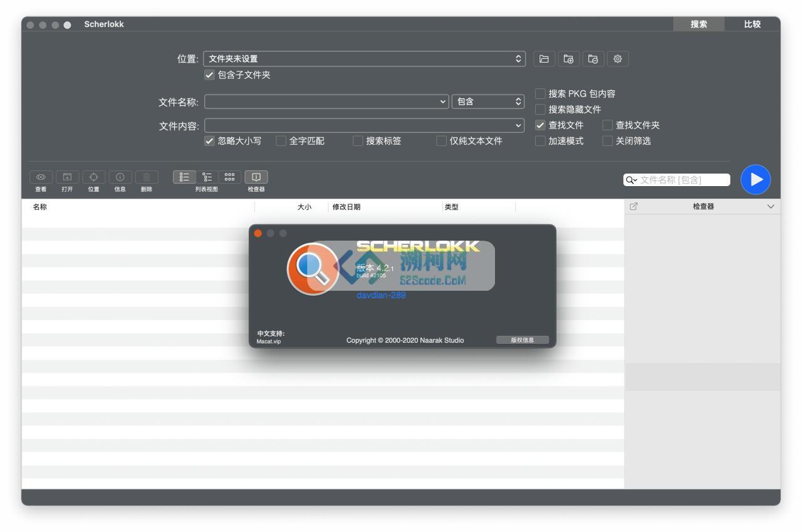Enable 关闭筛选 checkbox
802x532 pixels.
607,141
